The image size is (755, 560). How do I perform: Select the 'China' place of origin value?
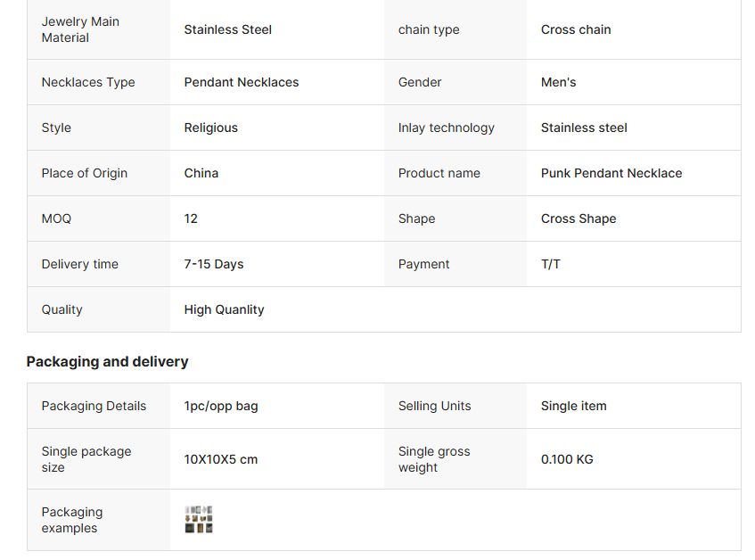pyautogui.click(x=201, y=173)
